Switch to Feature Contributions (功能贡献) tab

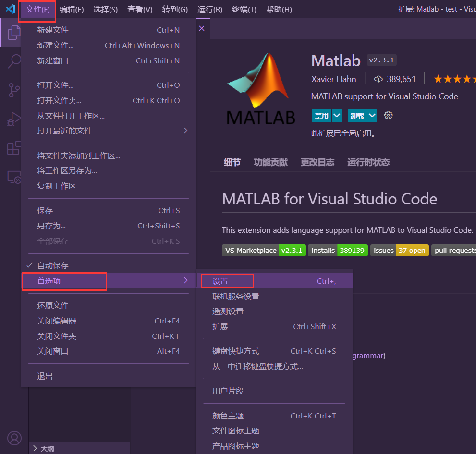pyautogui.click(x=270, y=162)
